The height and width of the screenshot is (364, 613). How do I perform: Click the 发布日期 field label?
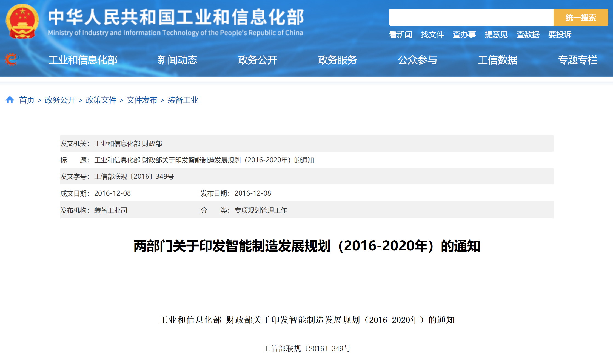coord(215,193)
